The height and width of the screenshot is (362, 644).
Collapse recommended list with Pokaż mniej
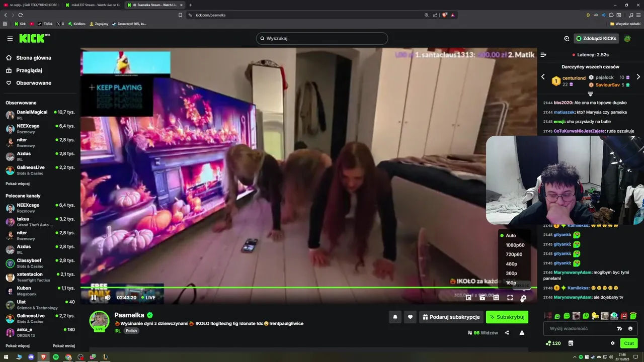click(x=64, y=346)
